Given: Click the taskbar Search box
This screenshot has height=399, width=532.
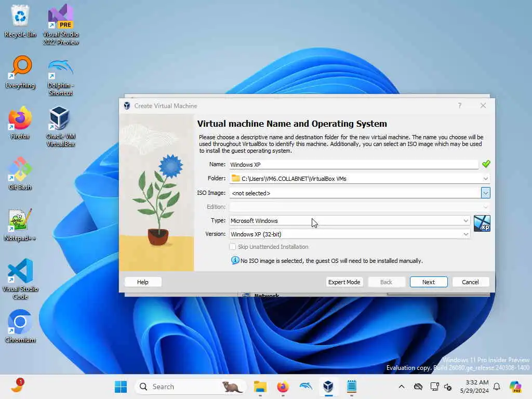Looking at the screenshot, I should coord(191,387).
